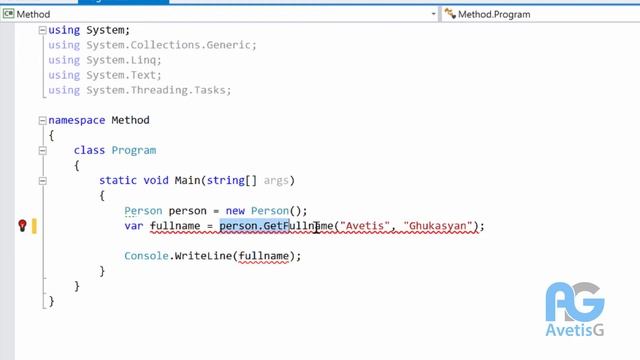Click the lightbulb quick actions icon
Image resolution: width=640 pixels, height=360 pixels.
coord(22,226)
